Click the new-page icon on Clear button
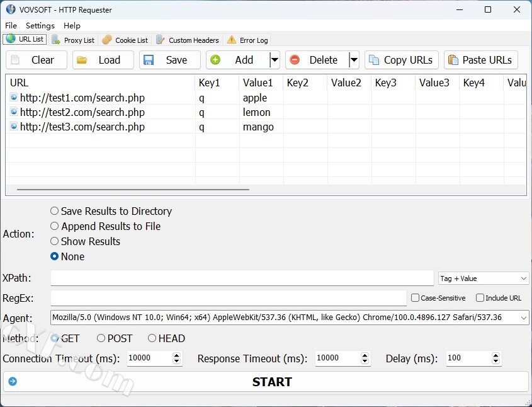This screenshot has height=407, width=532. (x=15, y=60)
